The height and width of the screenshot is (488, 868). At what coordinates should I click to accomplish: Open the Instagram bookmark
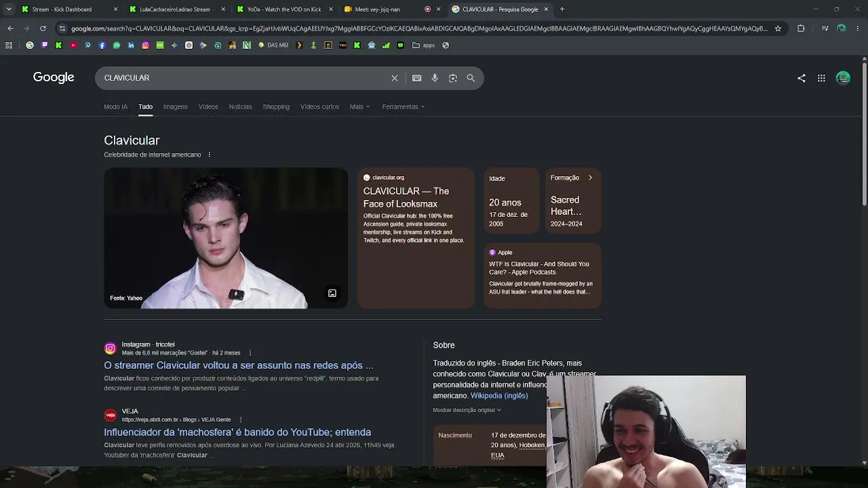click(x=145, y=45)
